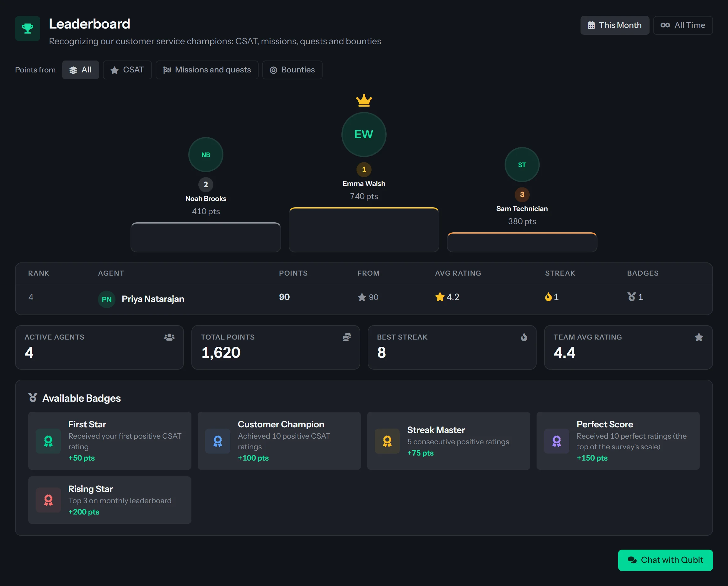Viewport: 728px width, 586px height.
Task: Click the silver rank 2 badge
Action: [206, 185]
